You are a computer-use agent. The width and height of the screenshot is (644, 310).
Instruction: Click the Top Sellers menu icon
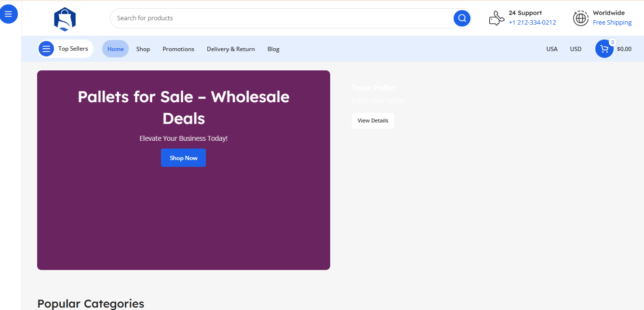point(46,49)
